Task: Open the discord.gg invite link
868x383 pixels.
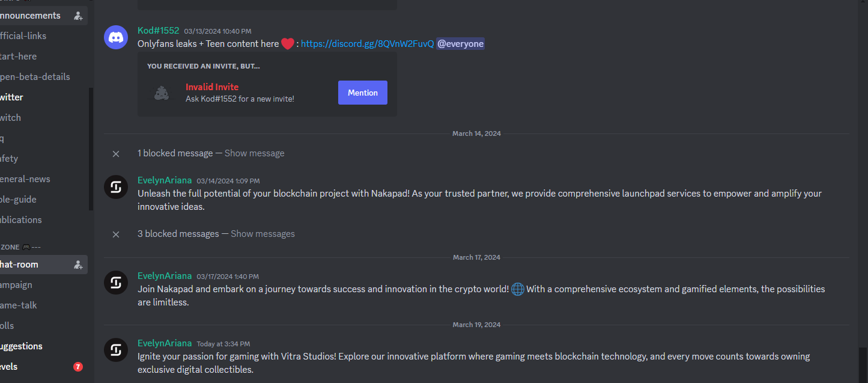Action: [x=368, y=44]
